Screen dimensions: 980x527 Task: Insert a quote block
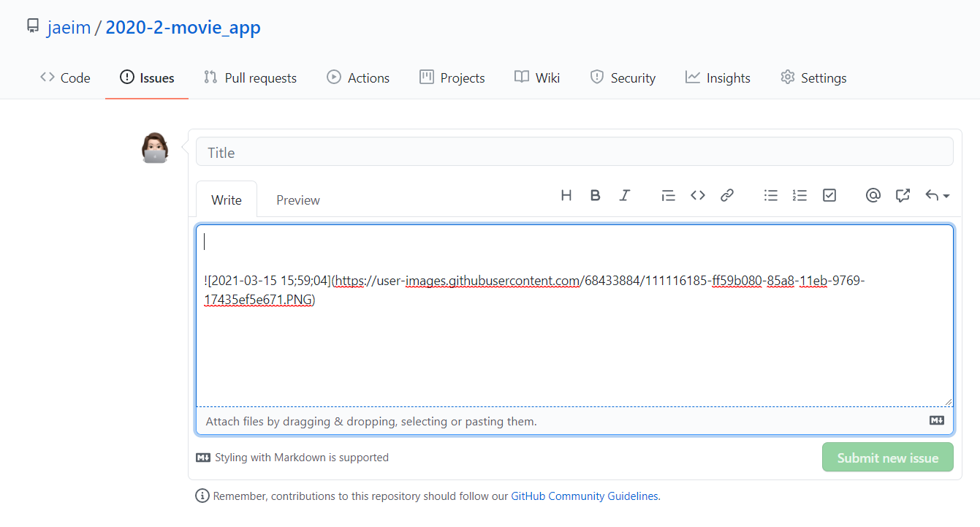pos(668,195)
